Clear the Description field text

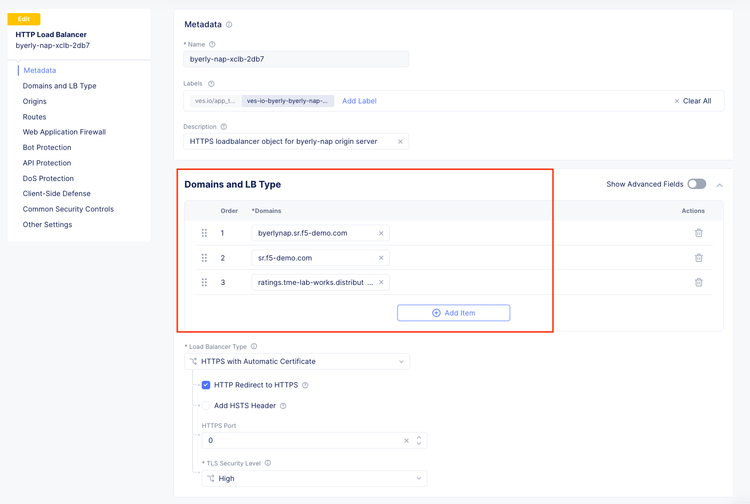pyautogui.click(x=400, y=141)
